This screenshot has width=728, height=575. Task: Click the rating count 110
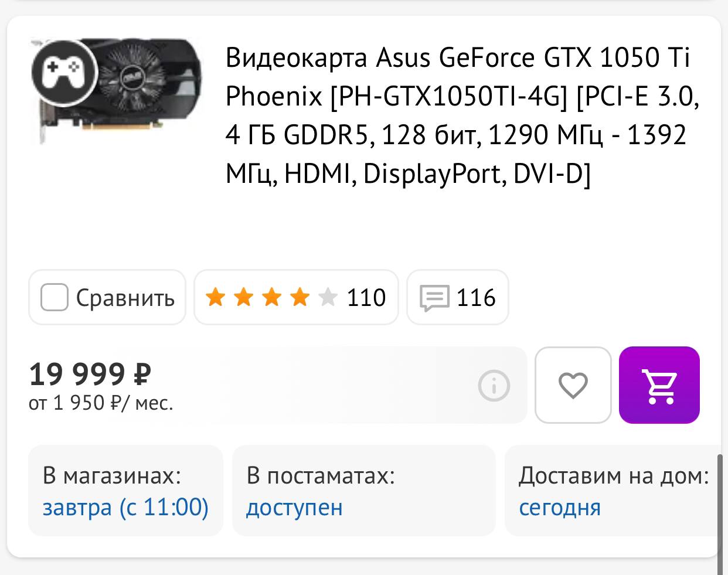(366, 298)
